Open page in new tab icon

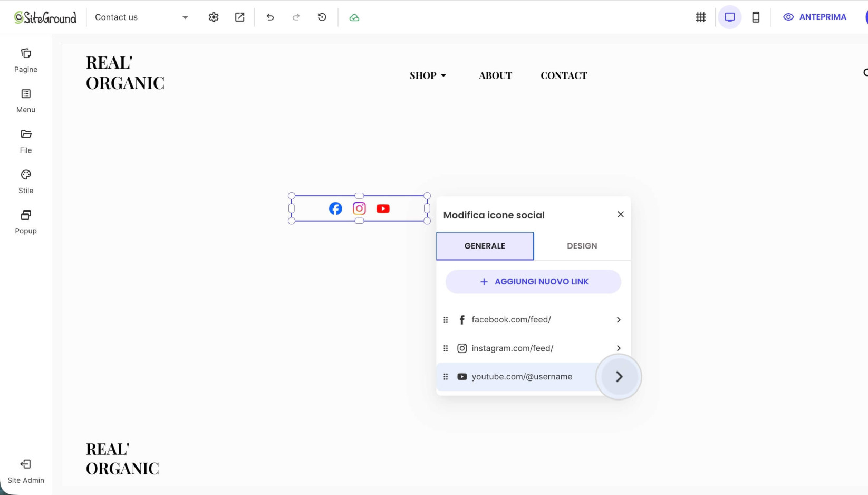click(x=240, y=17)
